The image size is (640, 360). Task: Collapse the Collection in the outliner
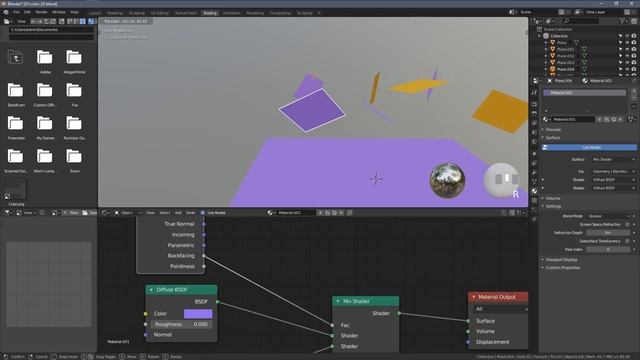(540, 36)
